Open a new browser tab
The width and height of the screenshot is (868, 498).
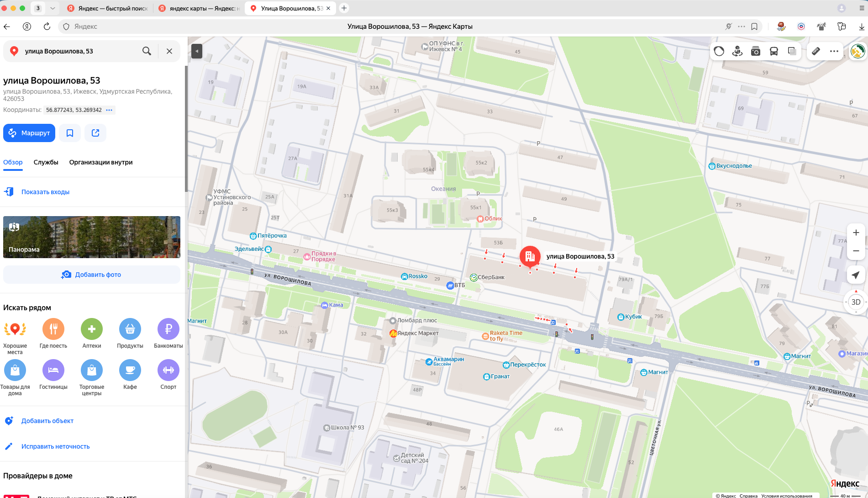point(344,8)
